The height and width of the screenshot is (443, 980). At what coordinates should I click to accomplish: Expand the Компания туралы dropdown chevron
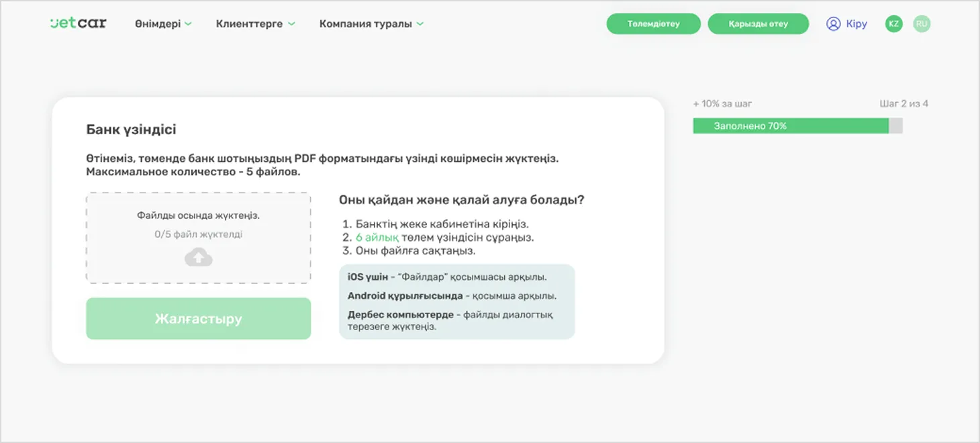[x=420, y=23]
